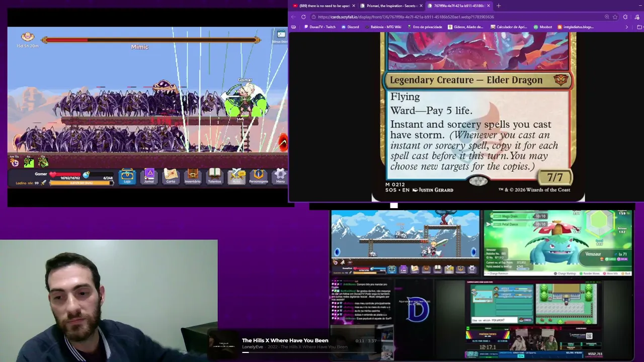Click the blue mana potion icon

pos(86,175)
